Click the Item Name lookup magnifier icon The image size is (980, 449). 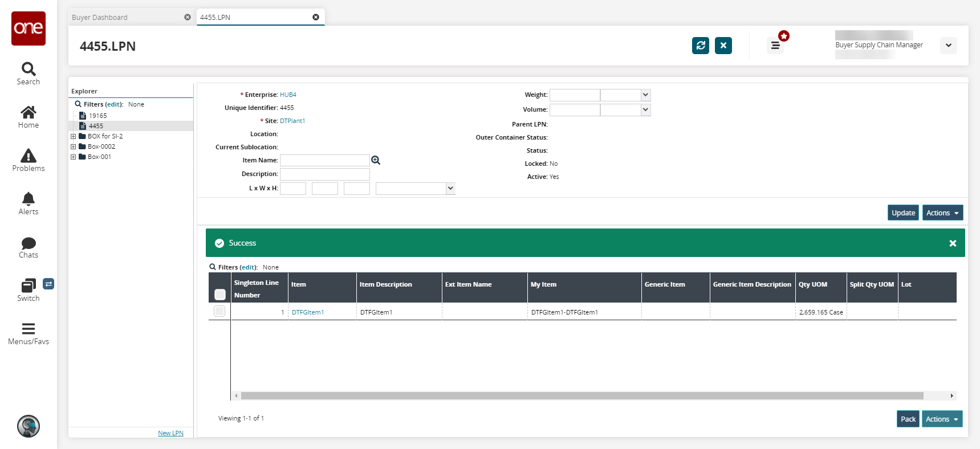(376, 161)
